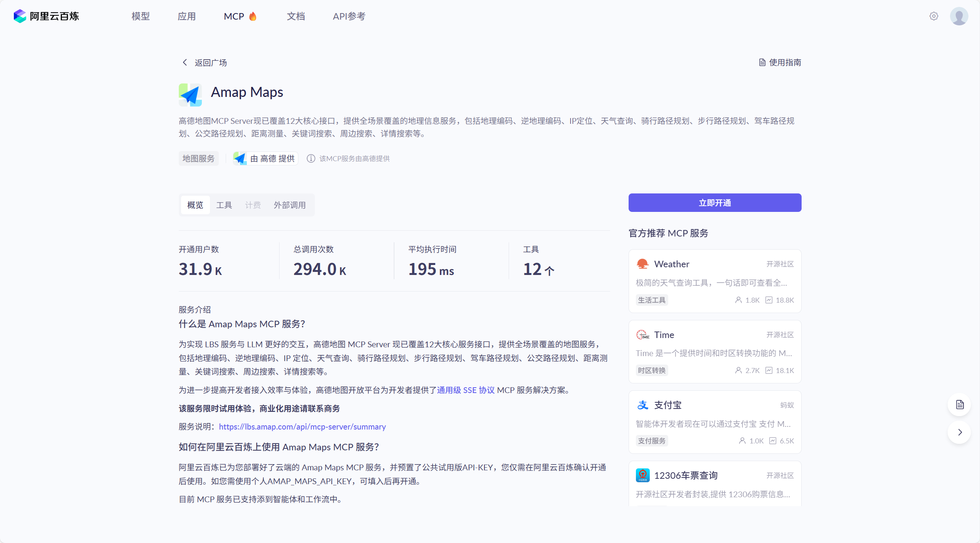Click the 支付宝 user count icon
Image resolution: width=980 pixels, height=543 pixels.
tap(742, 441)
